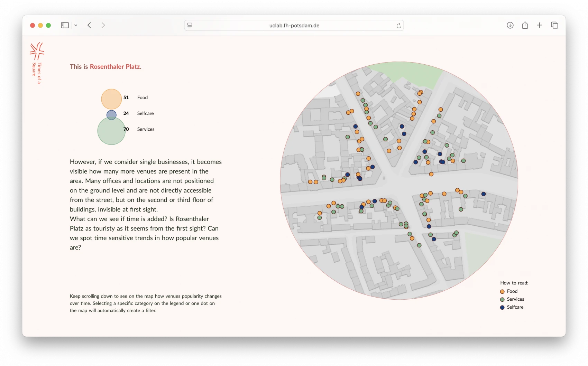The image size is (588, 366).
Task: Go back to the previous page
Action: pos(89,25)
